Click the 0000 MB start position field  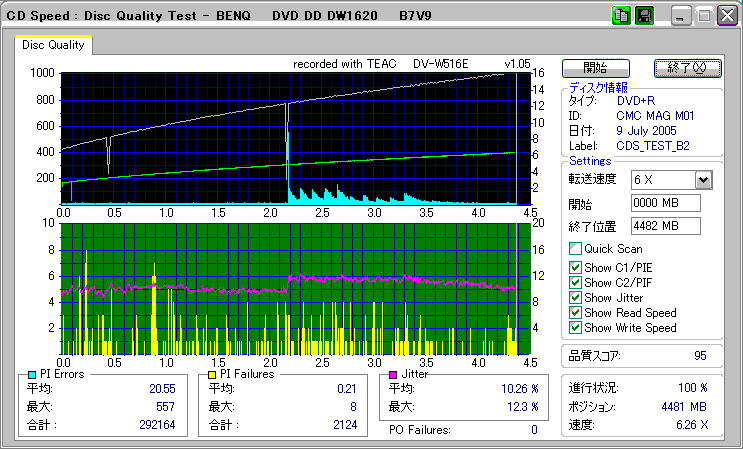[x=665, y=203]
